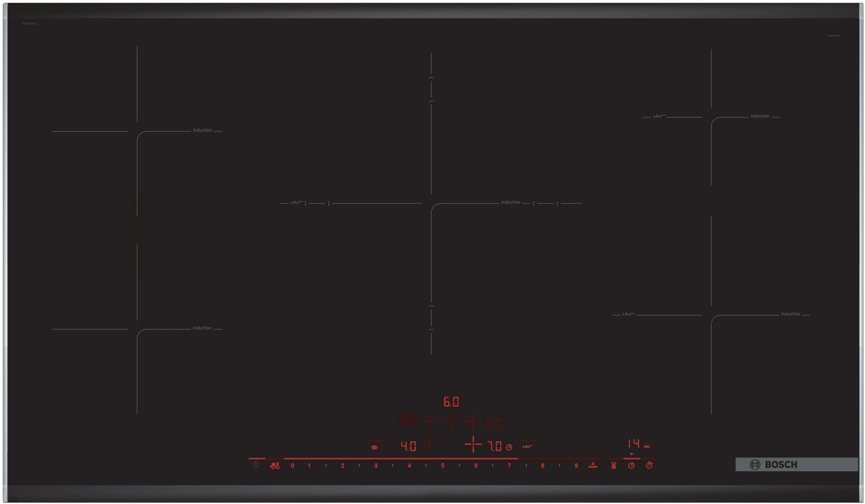
Task: Tap the 14 min timer display
Action: (x=634, y=444)
